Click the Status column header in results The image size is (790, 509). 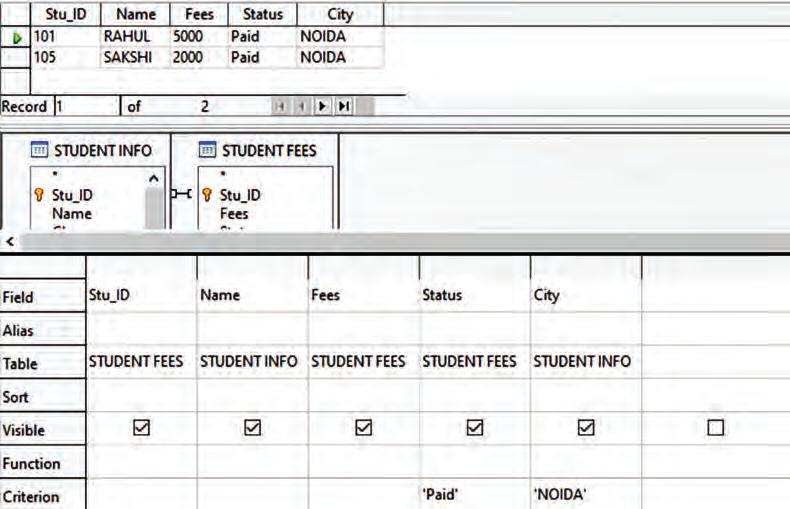point(262,14)
